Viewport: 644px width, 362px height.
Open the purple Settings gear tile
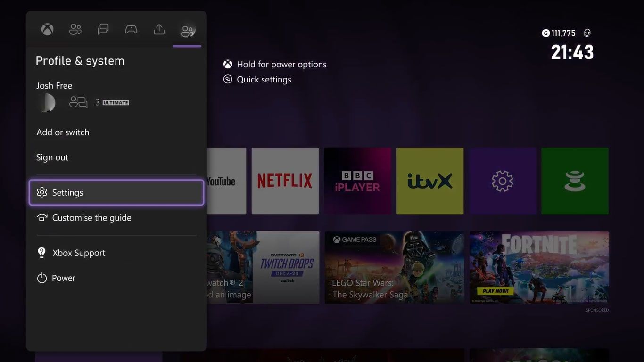tap(503, 181)
